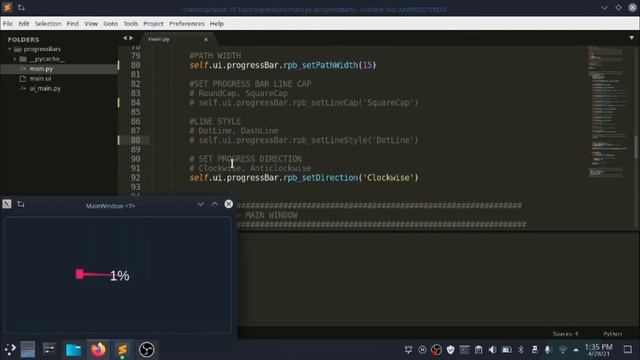
Task: Click line number 92 in gutter
Action: click(x=136, y=178)
